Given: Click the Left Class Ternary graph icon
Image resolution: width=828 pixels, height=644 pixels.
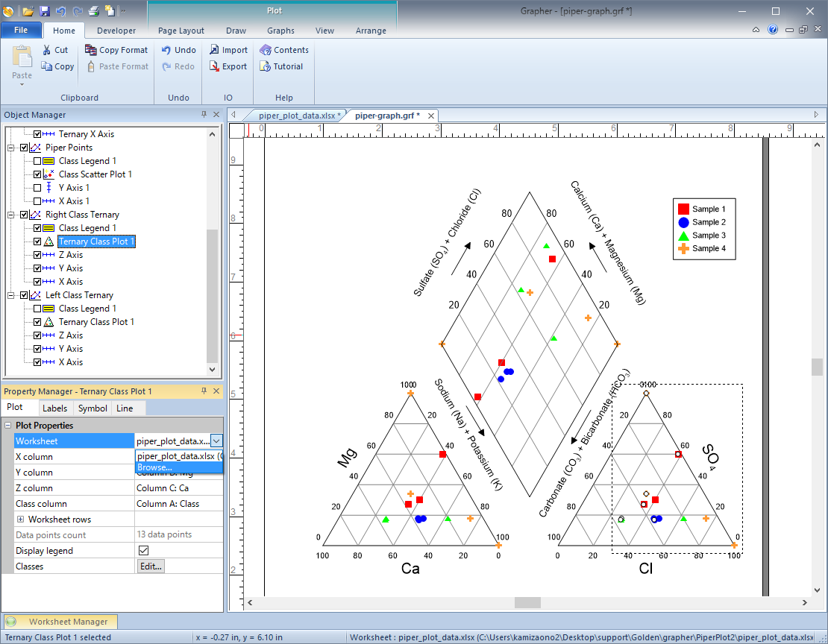Looking at the screenshot, I should pyautogui.click(x=35, y=295).
